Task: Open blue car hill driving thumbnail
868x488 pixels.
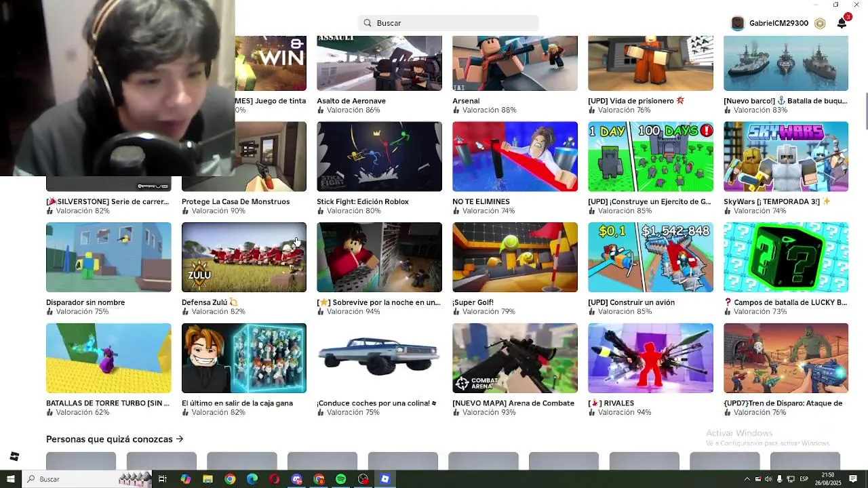Action: tap(379, 358)
